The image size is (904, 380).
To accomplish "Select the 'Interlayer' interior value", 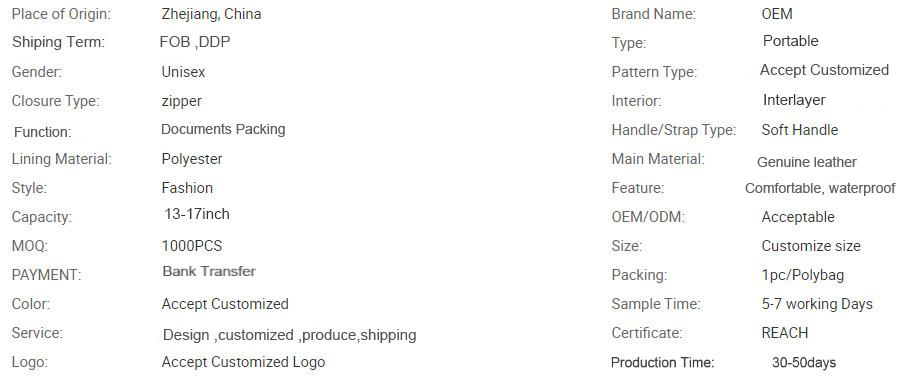I will 794,100.
